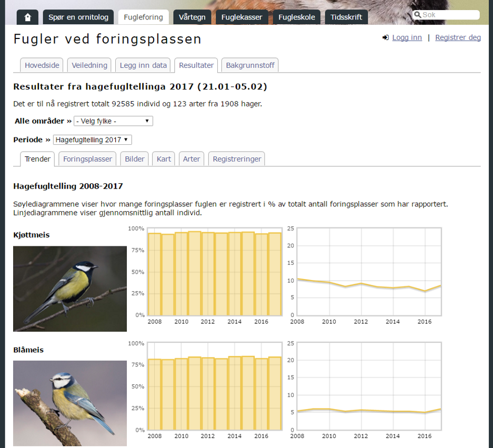This screenshot has height=448, width=493.
Task: Click the 'Fugler ved foringsplassen' title
Action: (107, 39)
